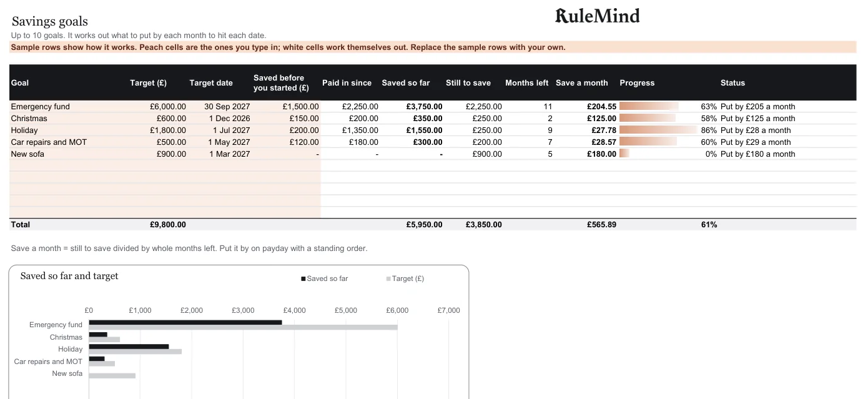Select the £9,800.00 total target cell
The width and height of the screenshot is (868, 399).
click(168, 225)
